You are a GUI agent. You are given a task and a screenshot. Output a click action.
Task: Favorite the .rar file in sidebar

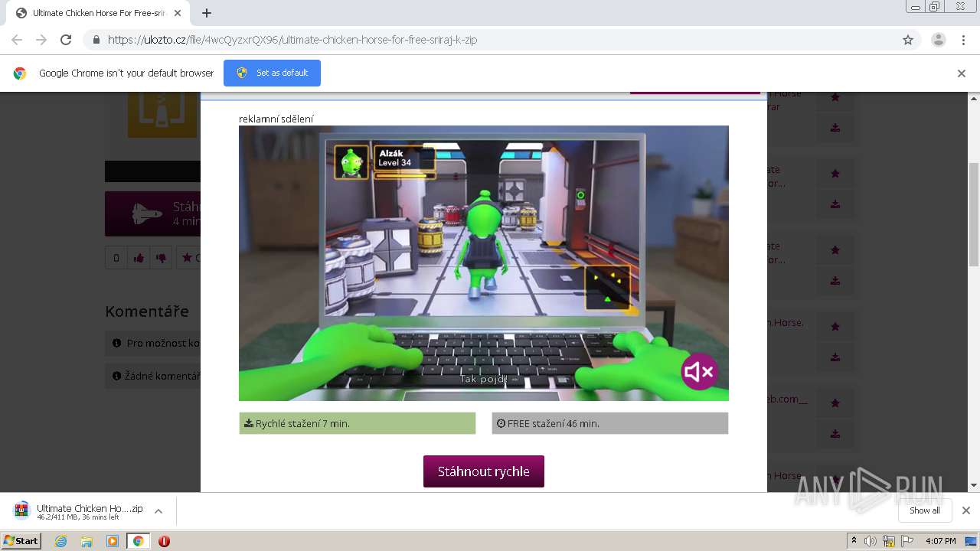(x=835, y=97)
